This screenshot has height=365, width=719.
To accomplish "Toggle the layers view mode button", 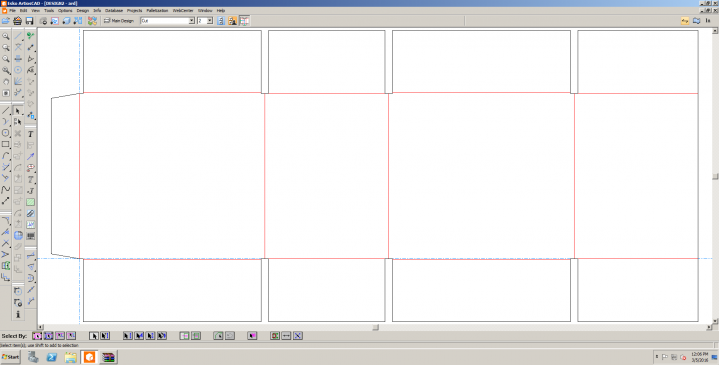I will tap(244, 21).
